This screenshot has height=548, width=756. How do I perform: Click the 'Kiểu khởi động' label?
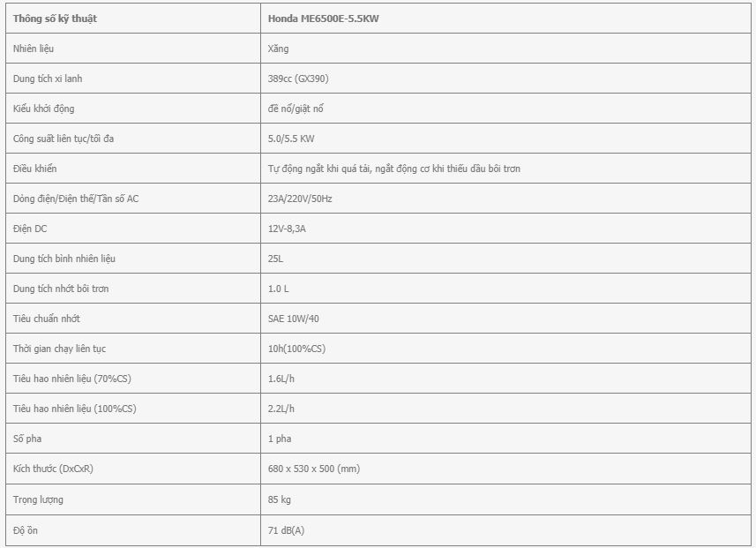[43, 108]
